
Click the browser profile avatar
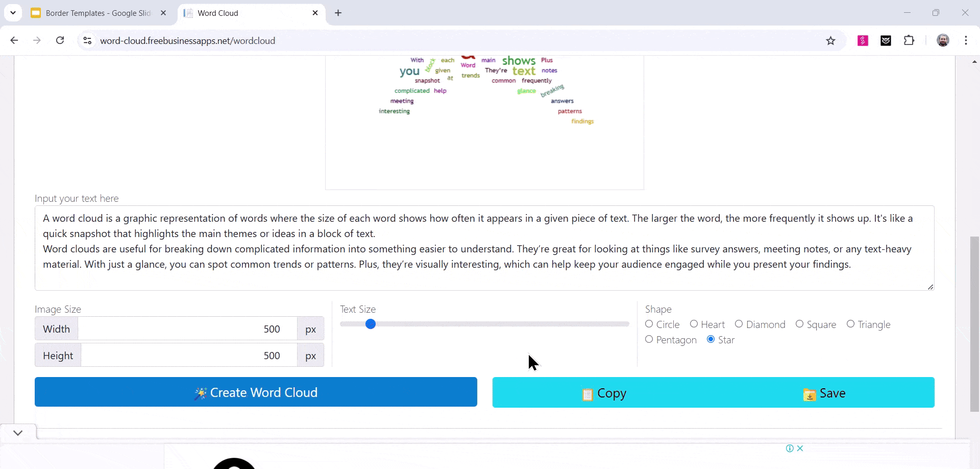pos(943,40)
